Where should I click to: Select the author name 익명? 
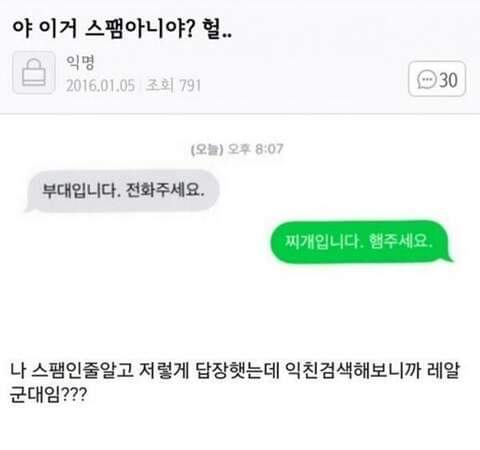tap(80, 62)
